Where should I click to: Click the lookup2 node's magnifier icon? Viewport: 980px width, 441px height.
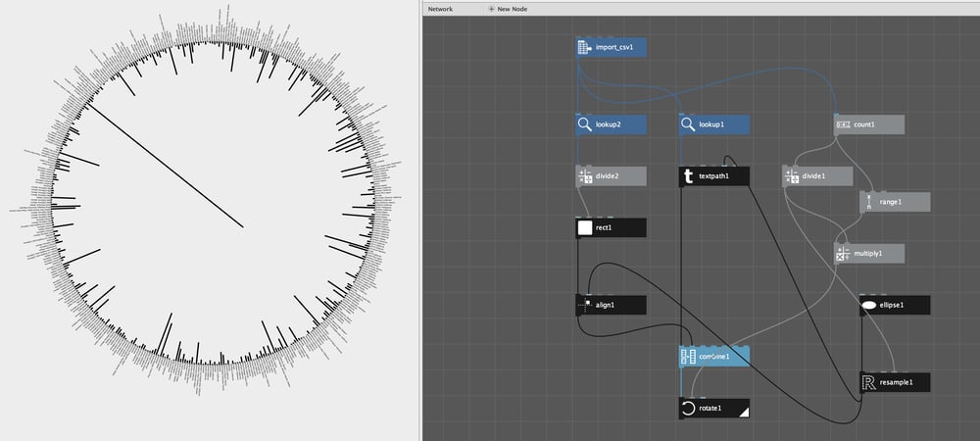pyautogui.click(x=585, y=124)
